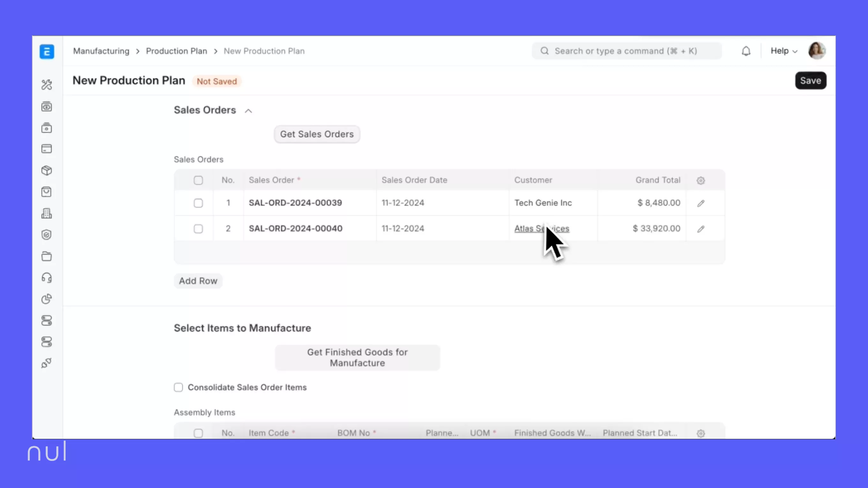Open the Stock box icon in sidebar
The height and width of the screenshot is (488, 868).
(x=47, y=170)
